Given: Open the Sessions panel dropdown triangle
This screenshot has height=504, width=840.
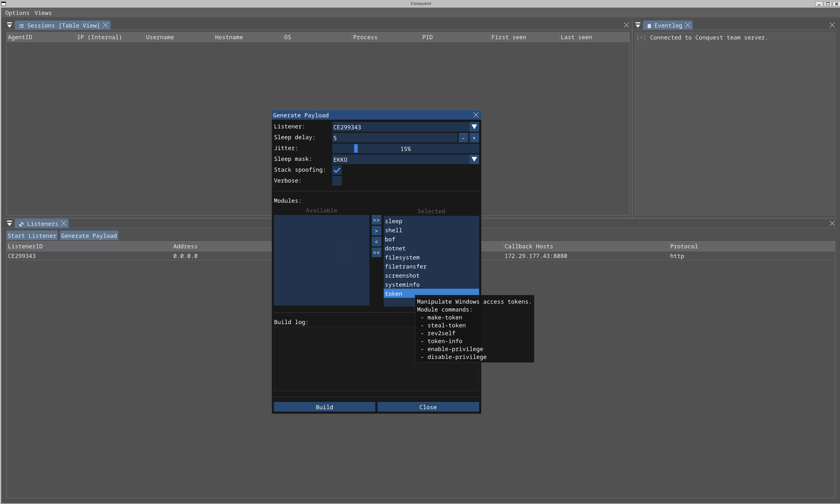Looking at the screenshot, I should point(10,25).
